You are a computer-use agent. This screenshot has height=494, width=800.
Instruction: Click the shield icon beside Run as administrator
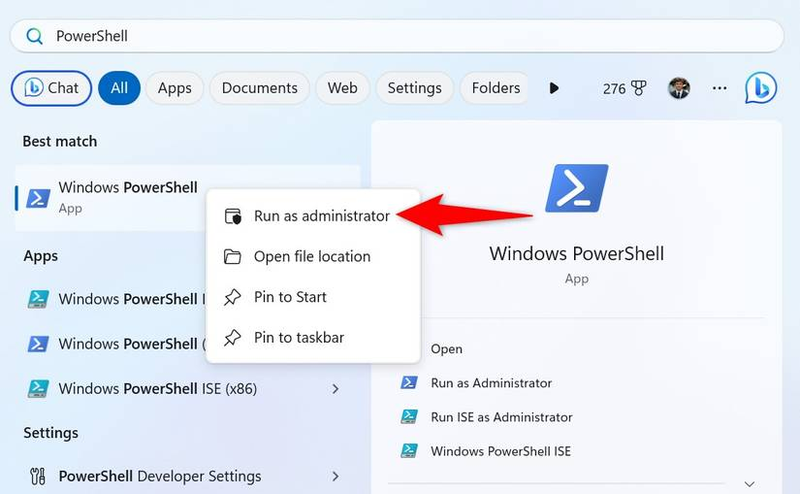[233, 216]
